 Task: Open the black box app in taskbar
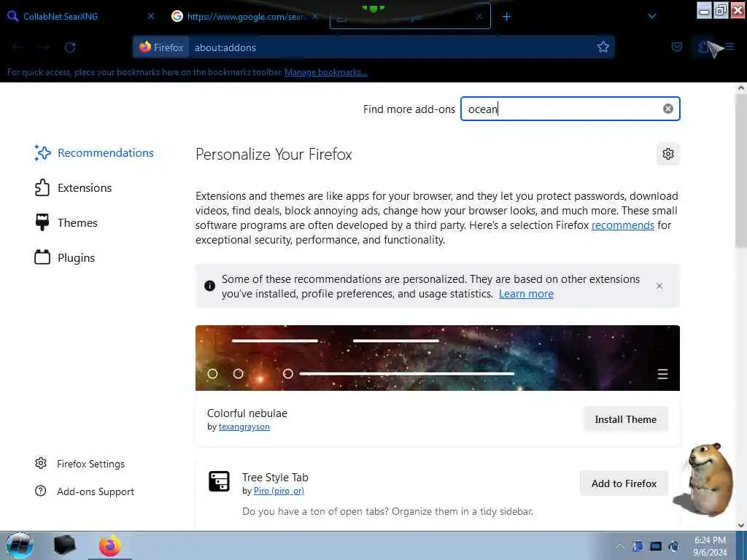(64, 545)
